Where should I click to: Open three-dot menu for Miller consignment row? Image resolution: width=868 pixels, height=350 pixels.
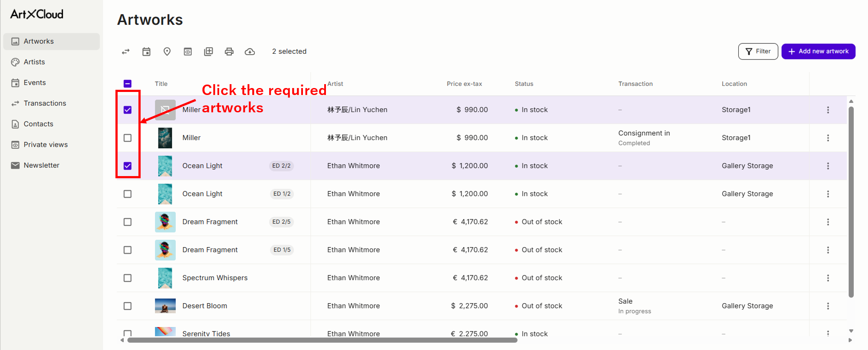(828, 138)
